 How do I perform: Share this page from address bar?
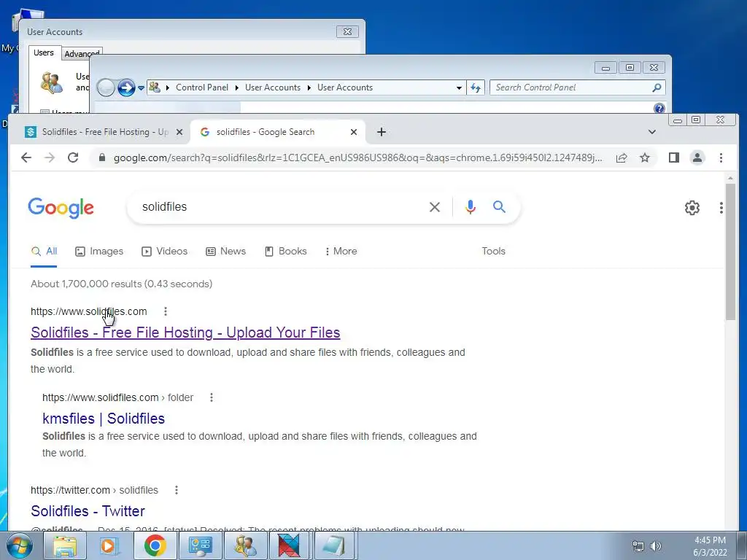tap(622, 157)
